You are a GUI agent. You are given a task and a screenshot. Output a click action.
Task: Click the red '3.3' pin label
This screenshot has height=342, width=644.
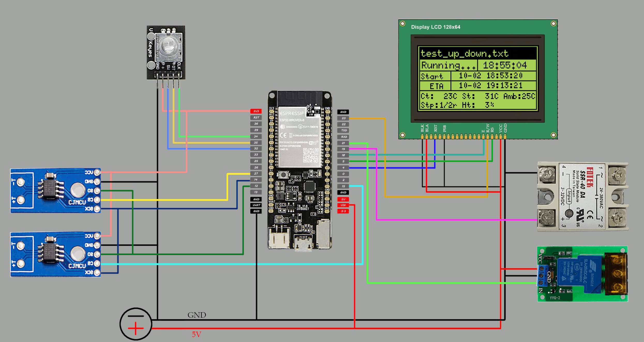pos(343,211)
